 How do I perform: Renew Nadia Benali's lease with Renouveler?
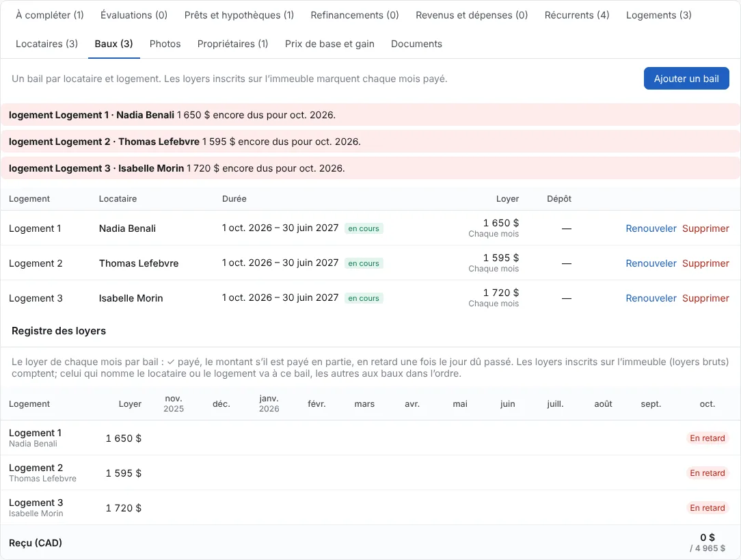tap(651, 228)
